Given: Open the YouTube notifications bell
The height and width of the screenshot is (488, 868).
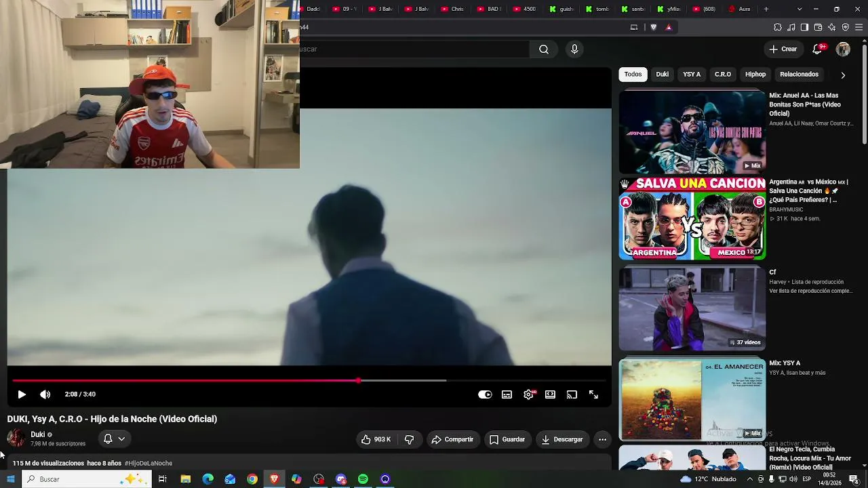Looking at the screenshot, I should pyautogui.click(x=818, y=49).
